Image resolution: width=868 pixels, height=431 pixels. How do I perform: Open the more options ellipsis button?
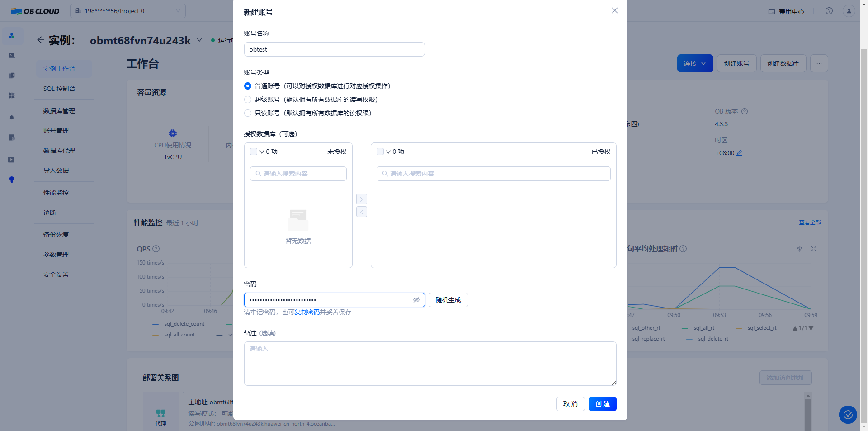(819, 63)
